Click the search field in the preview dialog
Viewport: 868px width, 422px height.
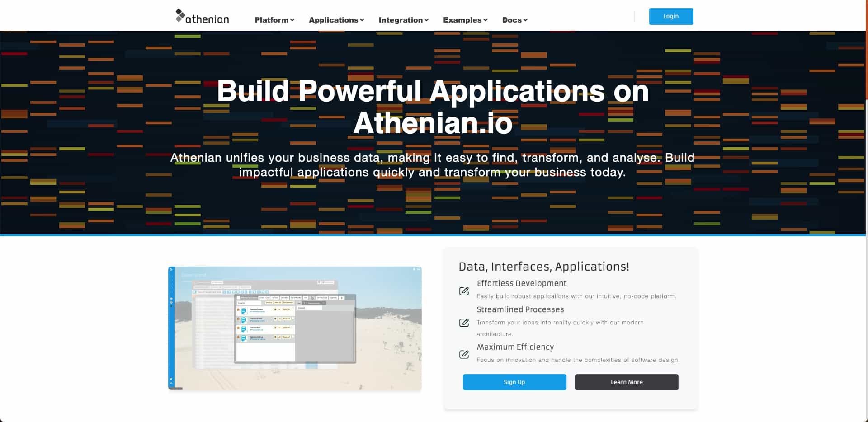[x=250, y=303]
